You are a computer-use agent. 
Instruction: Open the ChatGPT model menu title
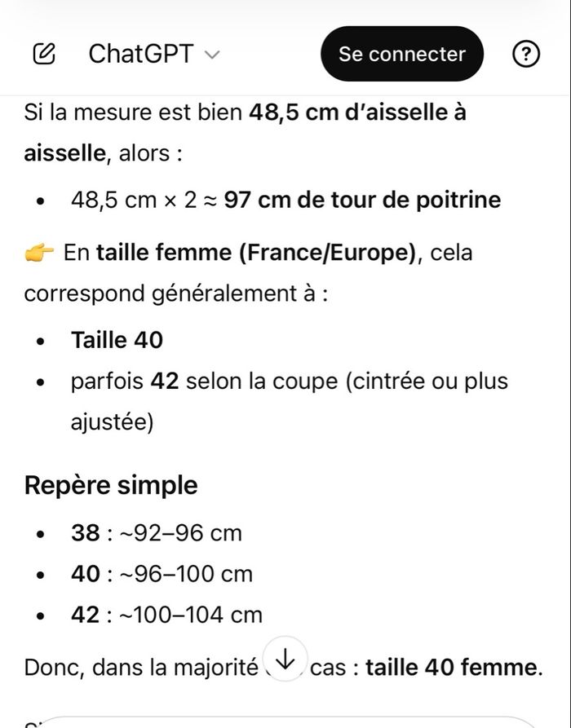pyautogui.click(x=141, y=55)
